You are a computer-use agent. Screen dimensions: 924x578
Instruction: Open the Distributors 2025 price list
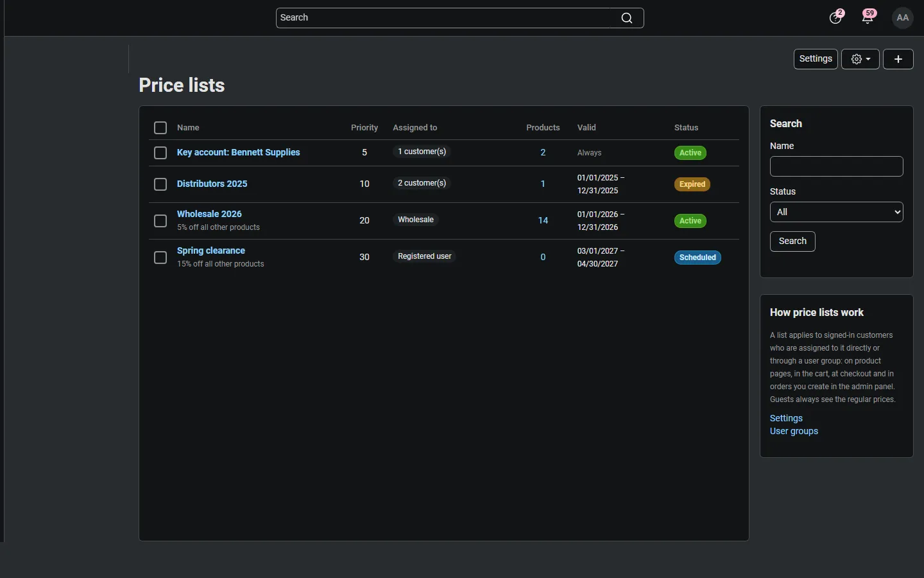(212, 184)
